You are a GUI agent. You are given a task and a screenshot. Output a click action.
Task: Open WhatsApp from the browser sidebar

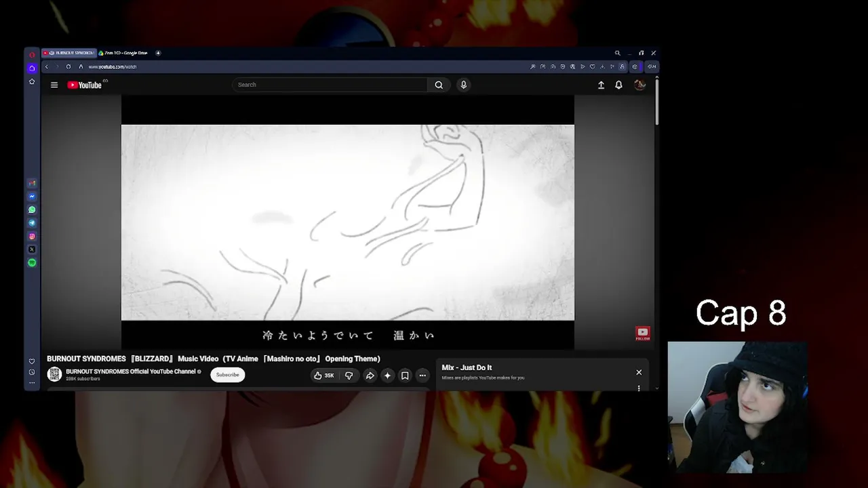click(x=32, y=209)
